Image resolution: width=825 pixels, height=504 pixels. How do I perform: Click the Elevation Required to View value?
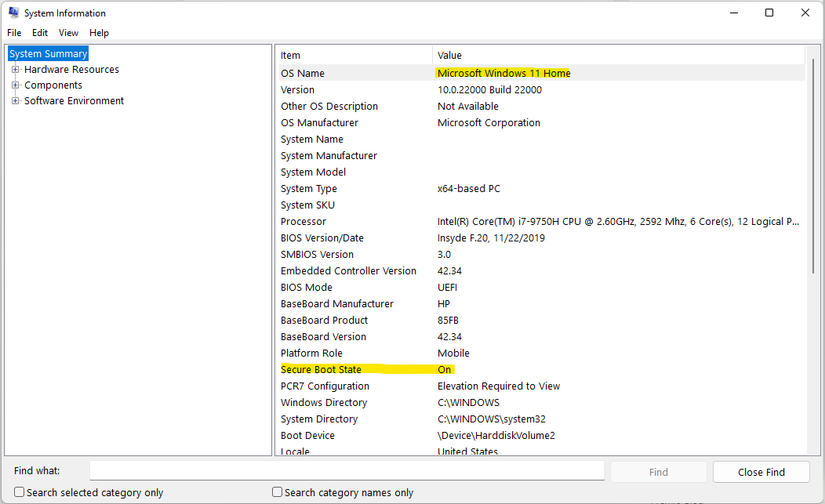(498, 386)
